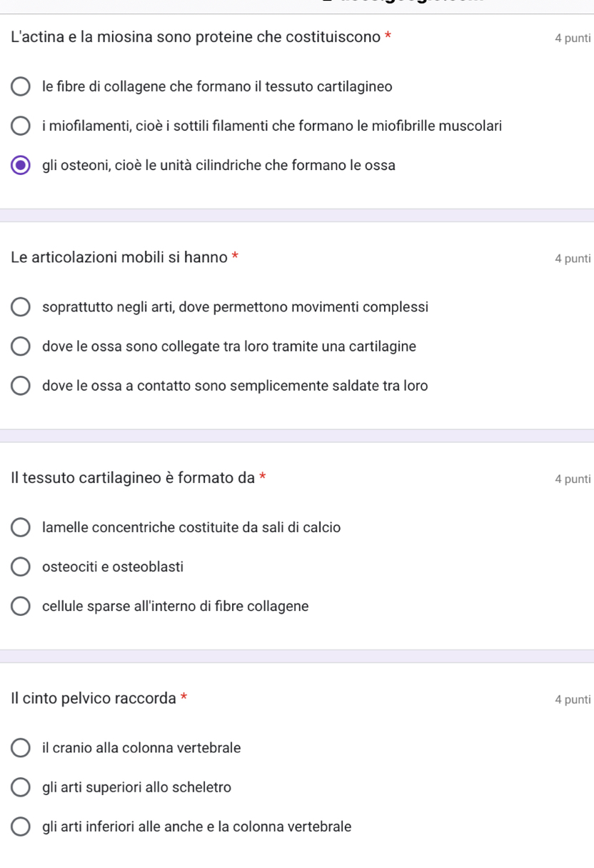This screenshot has height=868, width=594.
Task: Choose 'osteociti e osteoblasti' answer
Action: pos(21,568)
